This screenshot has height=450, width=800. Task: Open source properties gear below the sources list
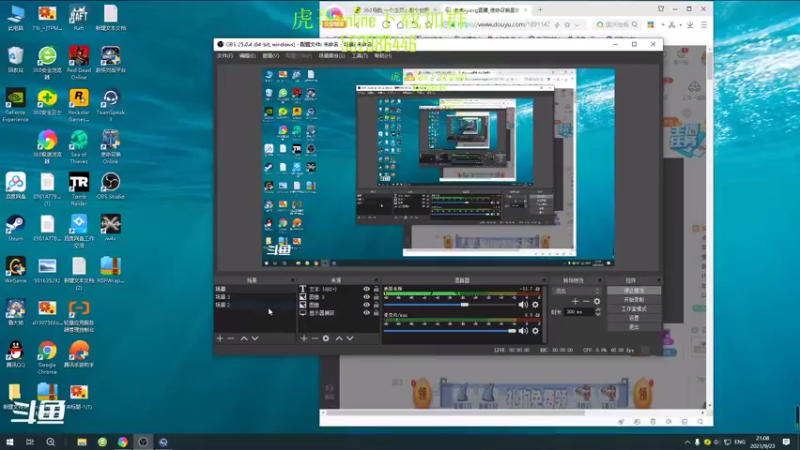pos(326,338)
